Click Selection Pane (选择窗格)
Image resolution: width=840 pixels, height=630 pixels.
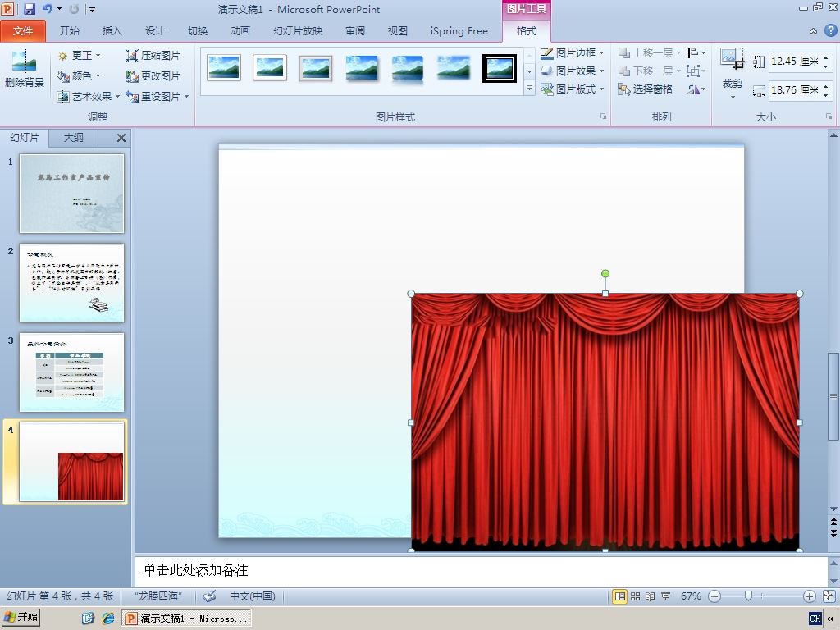point(645,89)
